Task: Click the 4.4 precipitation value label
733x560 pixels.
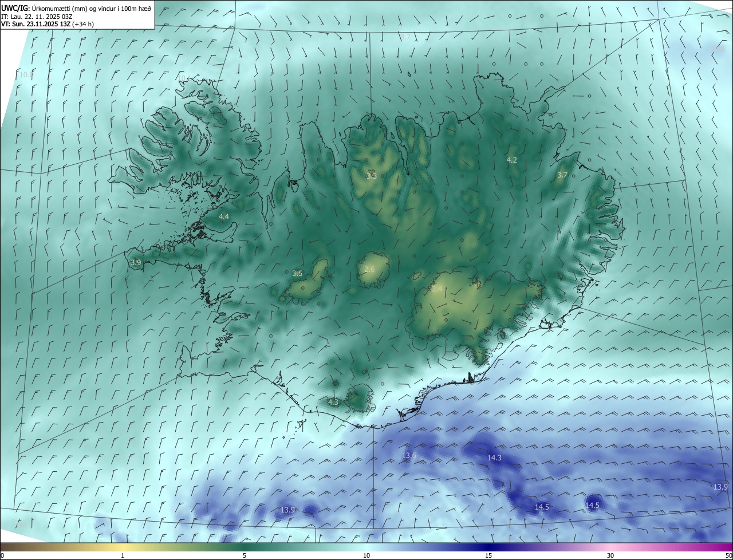Action: point(224,216)
